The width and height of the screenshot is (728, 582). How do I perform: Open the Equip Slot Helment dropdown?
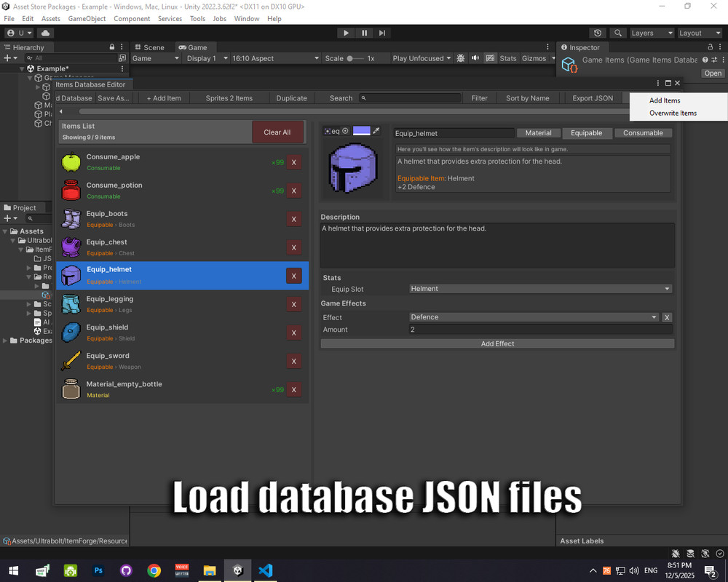pyautogui.click(x=540, y=289)
